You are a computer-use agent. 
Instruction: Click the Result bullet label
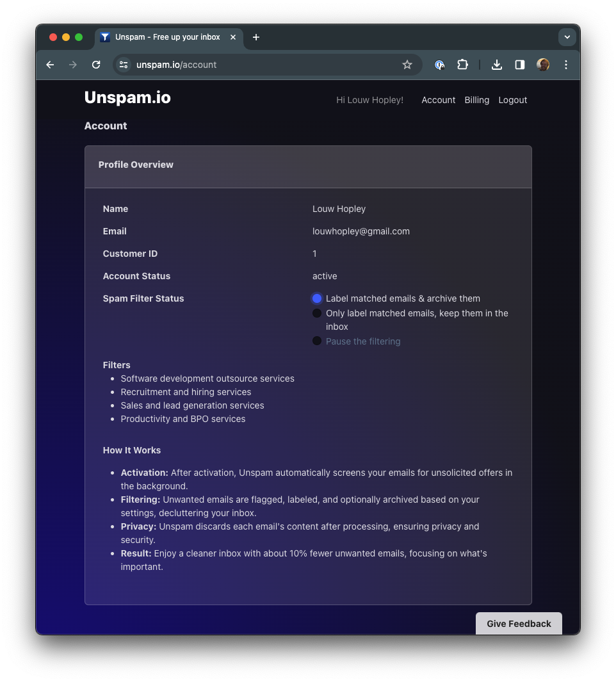[x=136, y=553]
